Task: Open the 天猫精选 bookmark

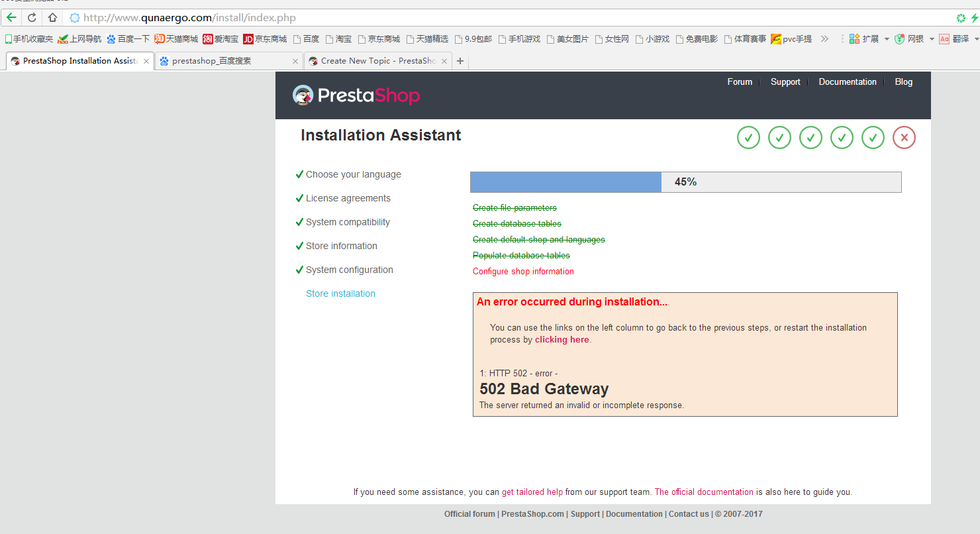Action: coord(427,39)
